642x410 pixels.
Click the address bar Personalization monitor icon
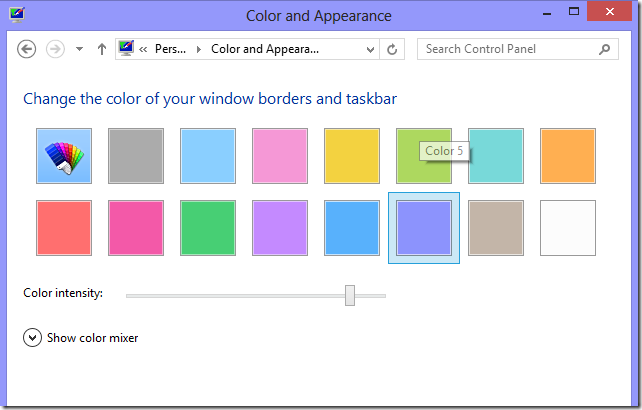126,48
